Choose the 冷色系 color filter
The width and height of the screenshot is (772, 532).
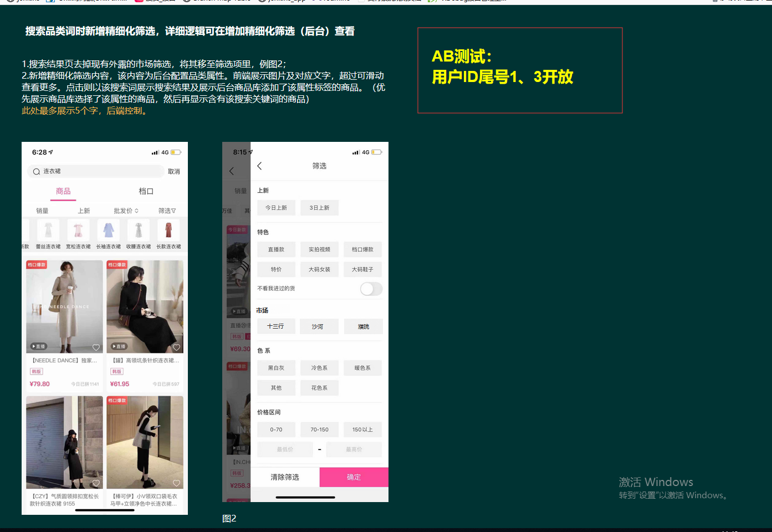(319, 368)
